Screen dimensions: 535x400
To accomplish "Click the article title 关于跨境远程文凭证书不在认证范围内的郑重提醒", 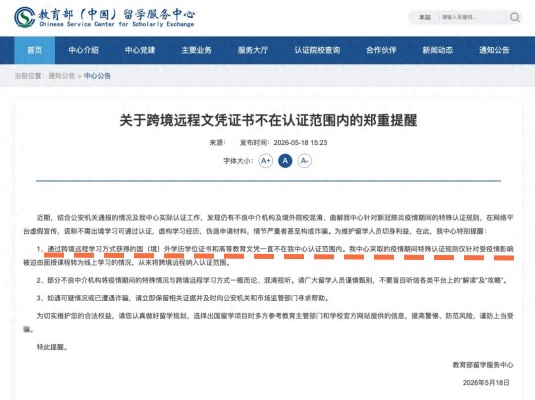I will coord(268,120).
